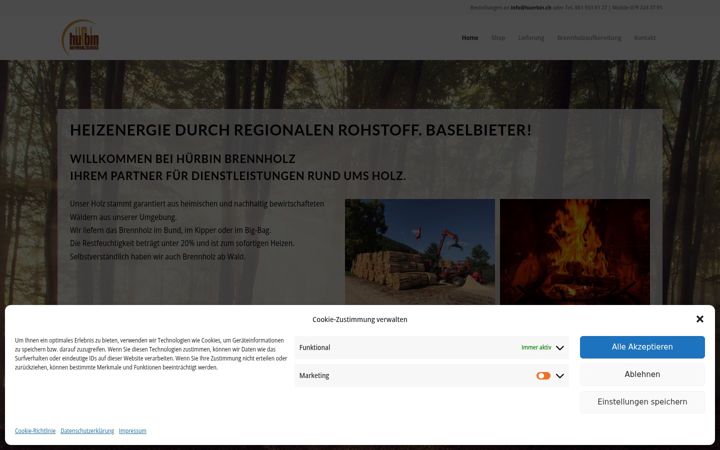Close the cookie consent dialog

[699, 319]
